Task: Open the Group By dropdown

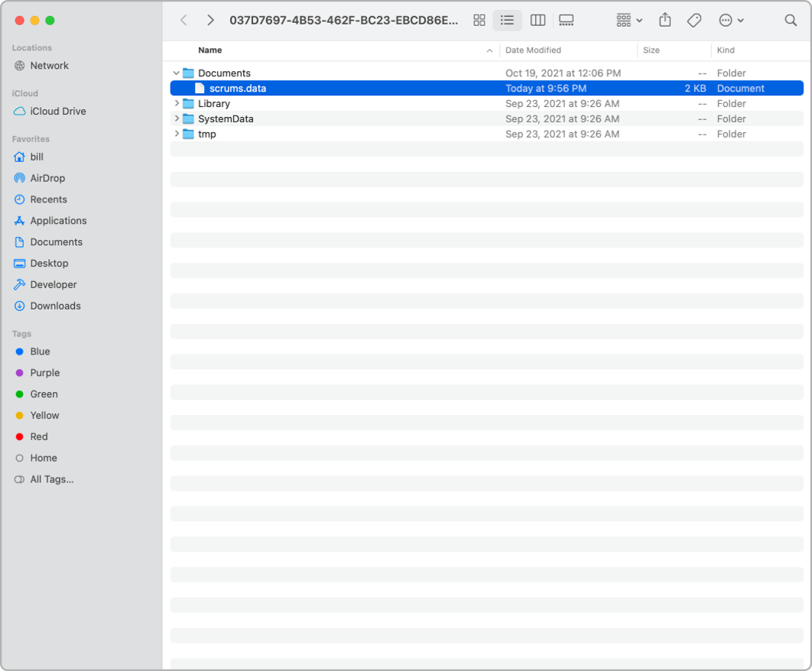Action: coord(629,21)
